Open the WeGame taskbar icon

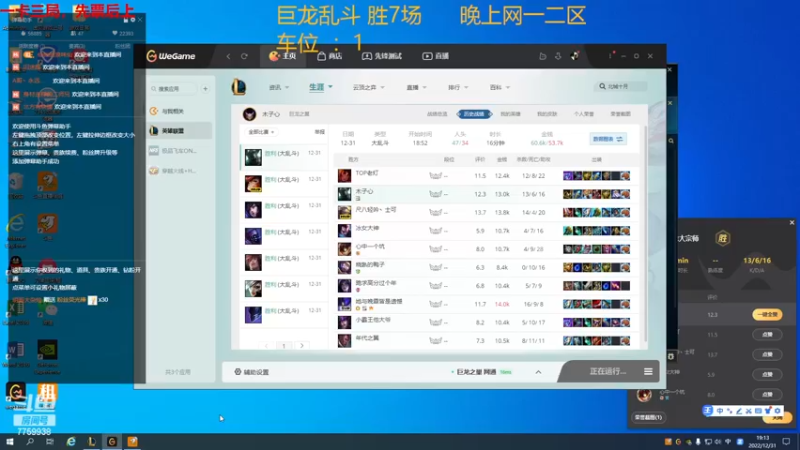click(x=112, y=441)
